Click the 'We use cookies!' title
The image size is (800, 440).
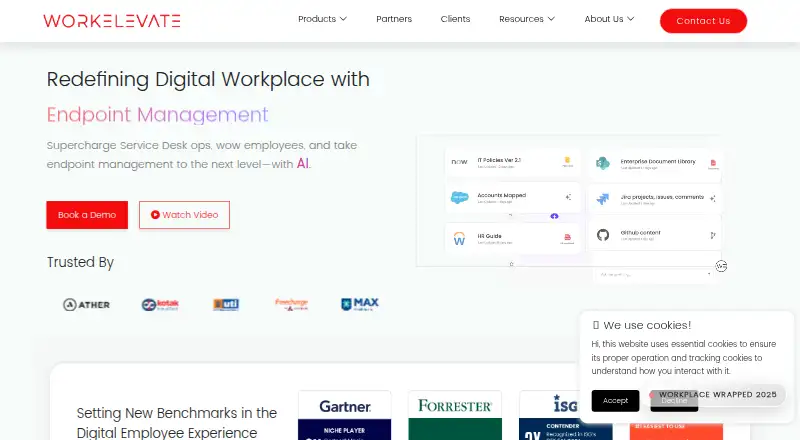(x=647, y=325)
